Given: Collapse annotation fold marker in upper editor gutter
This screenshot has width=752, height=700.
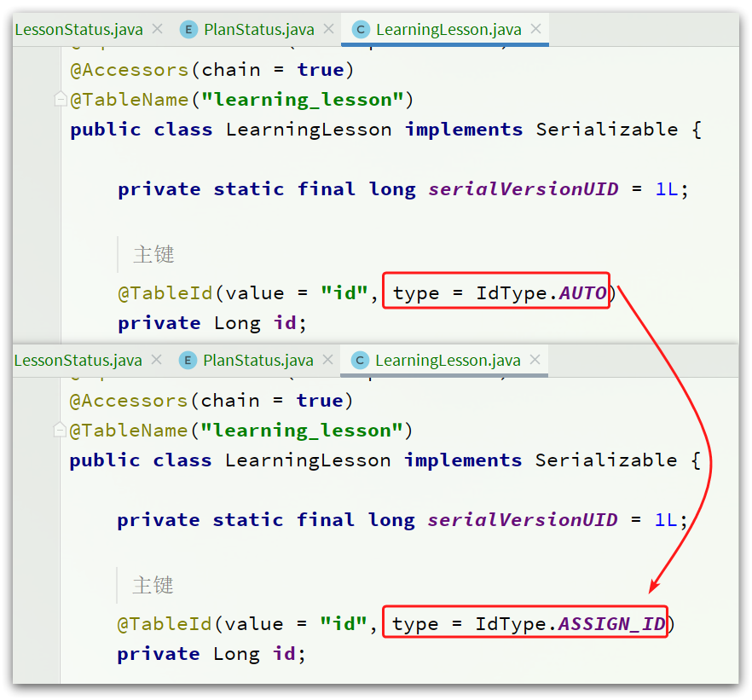Looking at the screenshot, I should [x=61, y=99].
